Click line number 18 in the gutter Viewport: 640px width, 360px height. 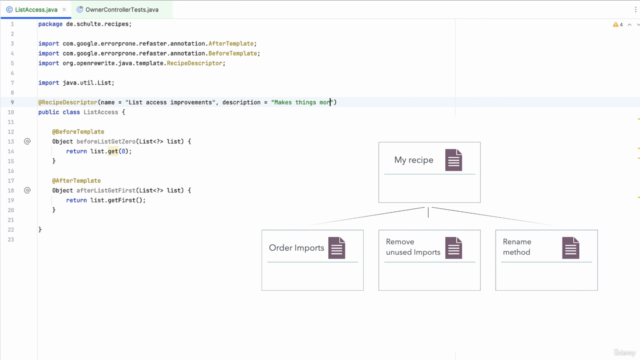click(x=11, y=190)
